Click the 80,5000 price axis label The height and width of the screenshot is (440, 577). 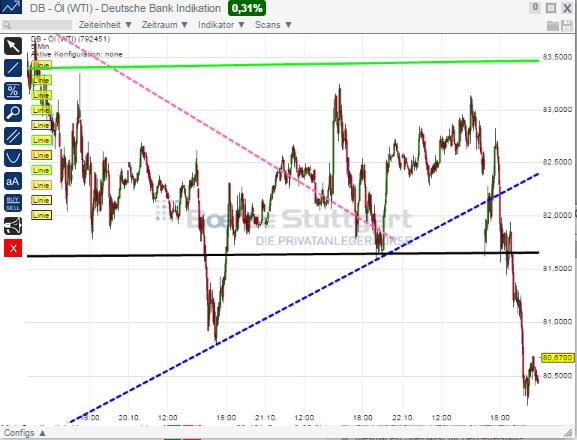pos(557,376)
